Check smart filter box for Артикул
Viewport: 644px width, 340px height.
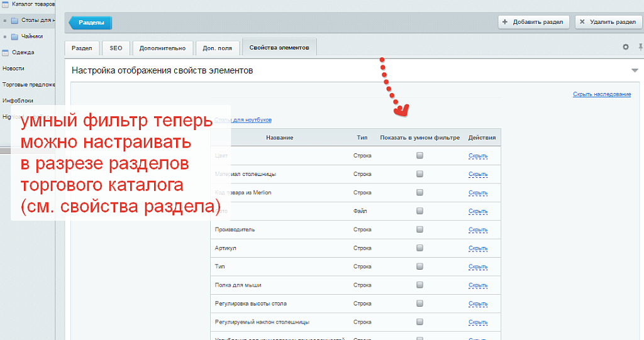(x=419, y=248)
